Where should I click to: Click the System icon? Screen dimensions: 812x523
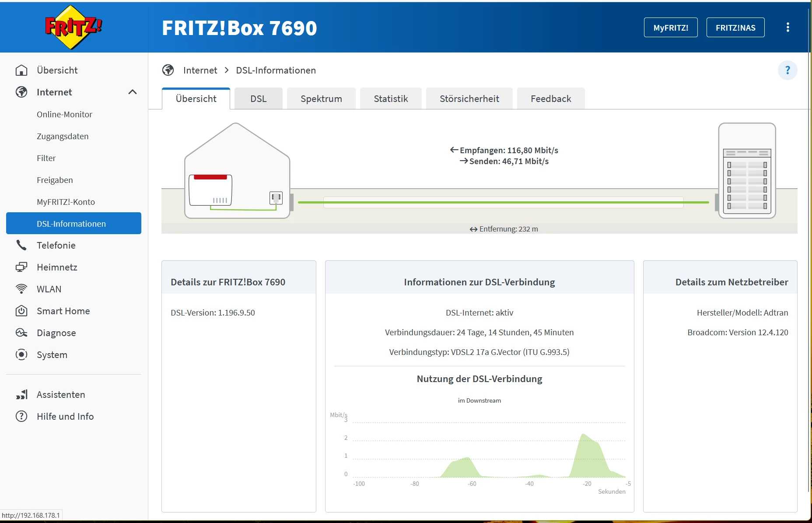21,355
